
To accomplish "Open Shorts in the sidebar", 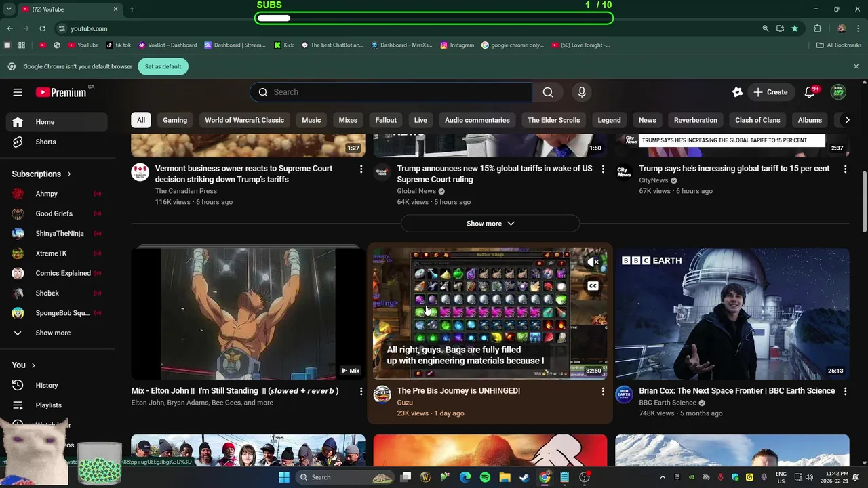I will (x=57, y=142).
